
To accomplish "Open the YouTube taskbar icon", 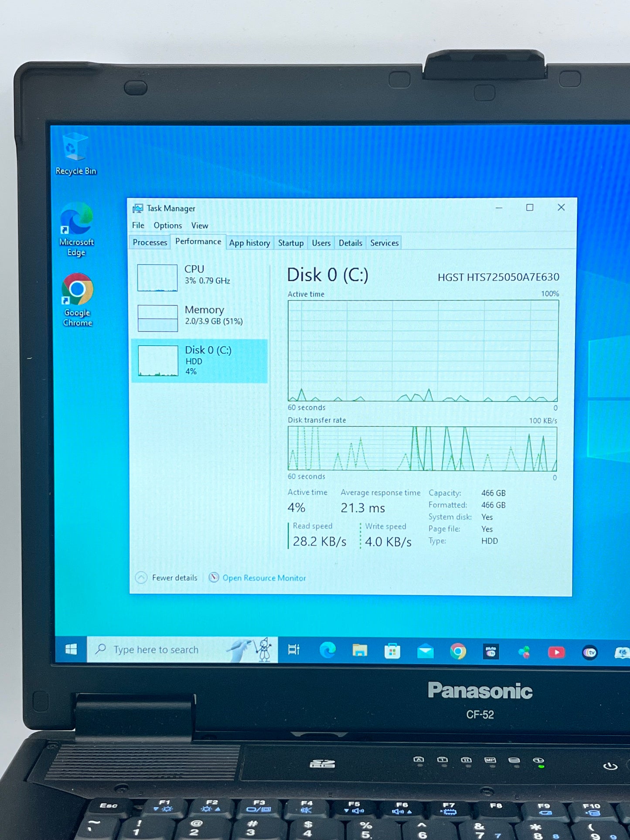I will (x=556, y=652).
